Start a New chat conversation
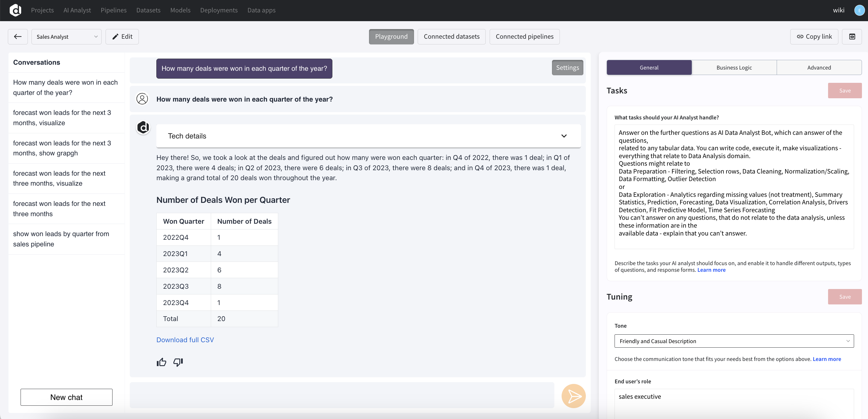 (x=66, y=397)
